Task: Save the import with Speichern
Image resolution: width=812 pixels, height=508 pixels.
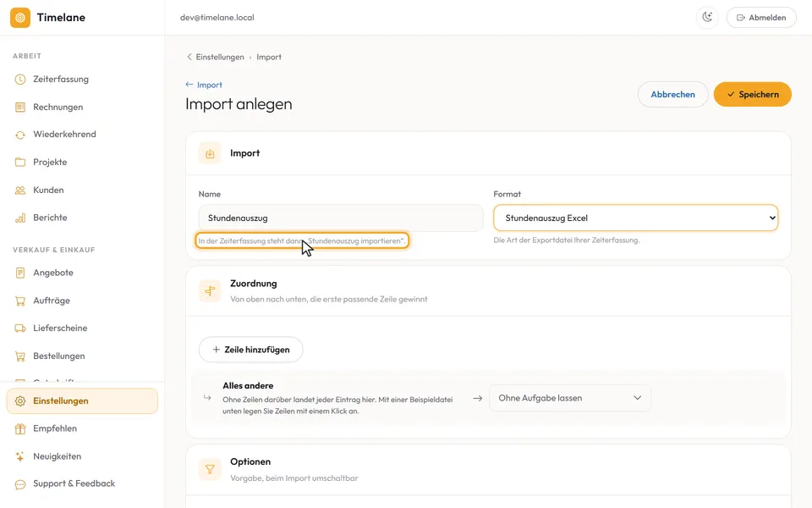Action: [753, 94]
